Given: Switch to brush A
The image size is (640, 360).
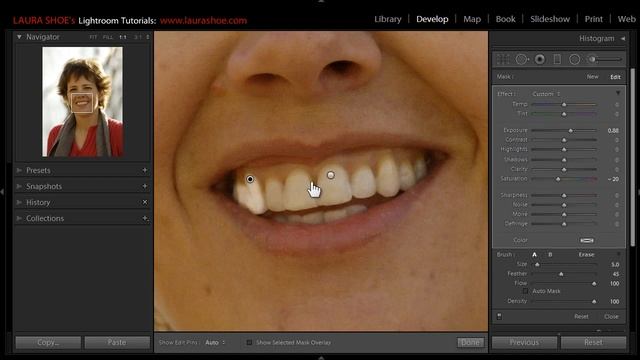Looking at the screenshot, I should (534, 254).
